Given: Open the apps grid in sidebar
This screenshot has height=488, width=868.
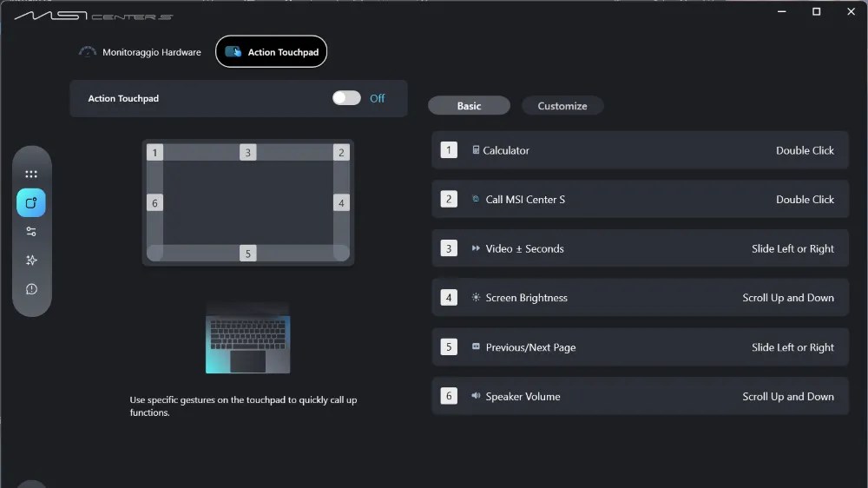Looking at the screenshot, I should pyautogui.click(x=31, y=174).
